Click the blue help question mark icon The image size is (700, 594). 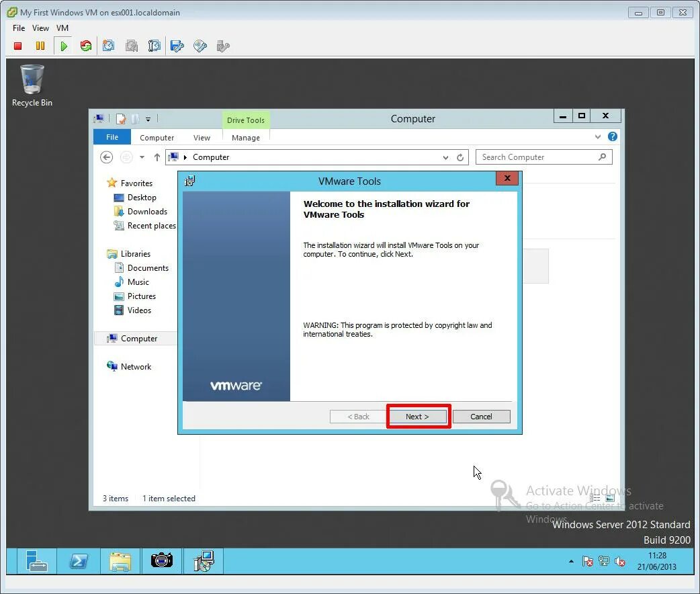click(613, 136)
